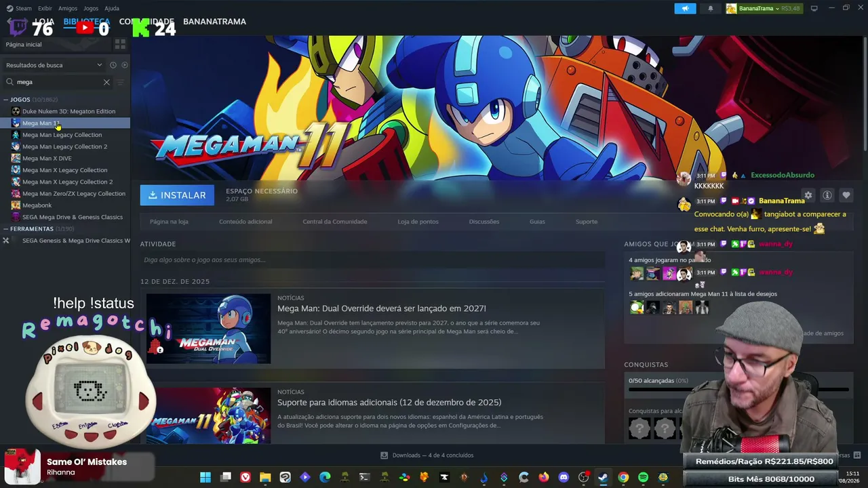Viewport: 868px width, 488px height.
Task: Click the page vertical scrollbar
Action: 865,95
